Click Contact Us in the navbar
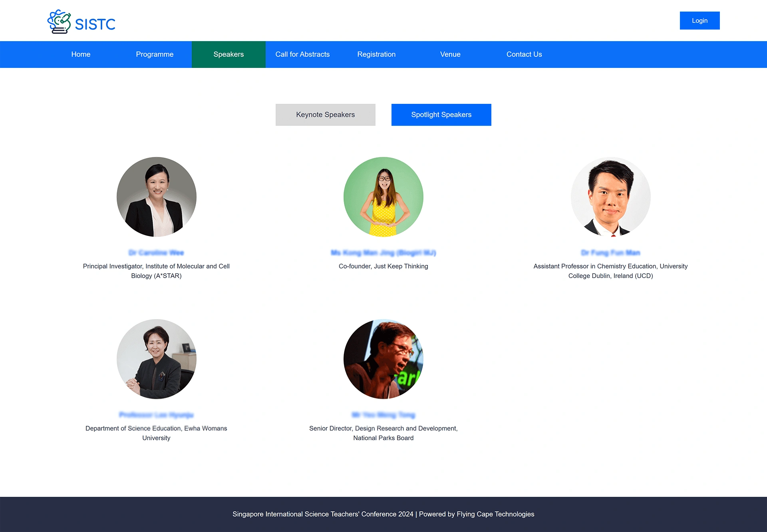 [524, 54]
